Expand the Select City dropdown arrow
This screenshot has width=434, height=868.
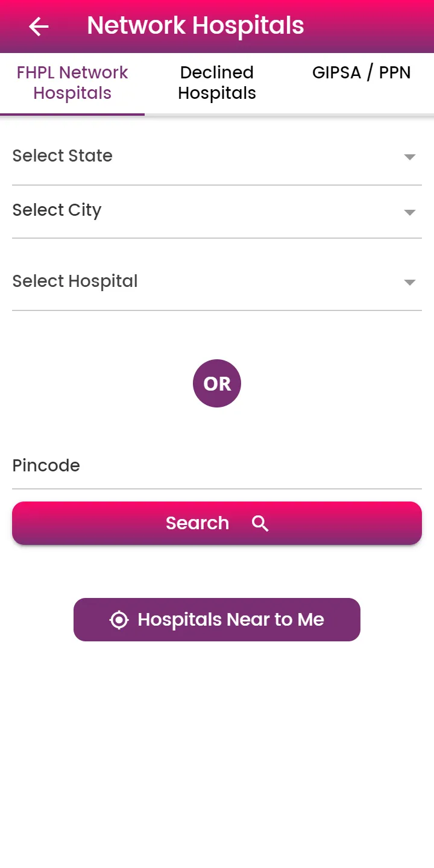click(410, 212)
